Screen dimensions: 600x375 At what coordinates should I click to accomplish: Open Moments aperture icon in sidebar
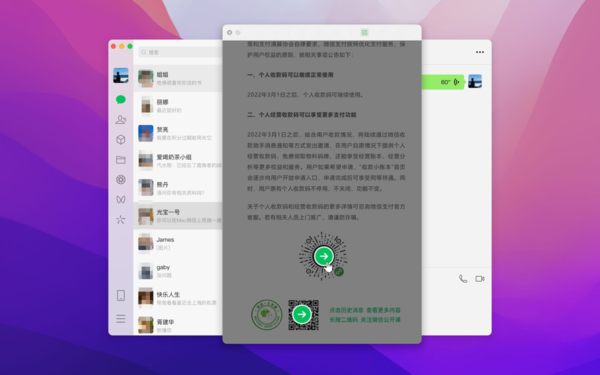point(121,179)
